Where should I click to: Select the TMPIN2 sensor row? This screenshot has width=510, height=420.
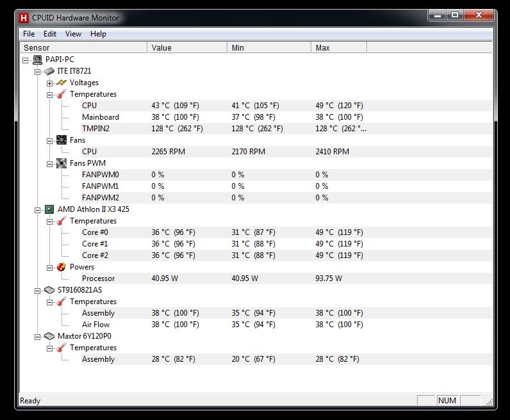[x=286, y=129]
